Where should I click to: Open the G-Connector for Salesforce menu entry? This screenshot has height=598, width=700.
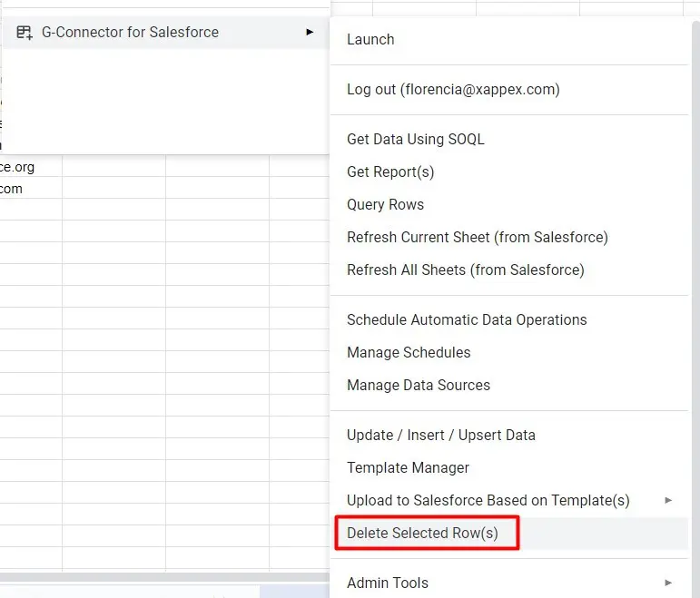[166, 32]
